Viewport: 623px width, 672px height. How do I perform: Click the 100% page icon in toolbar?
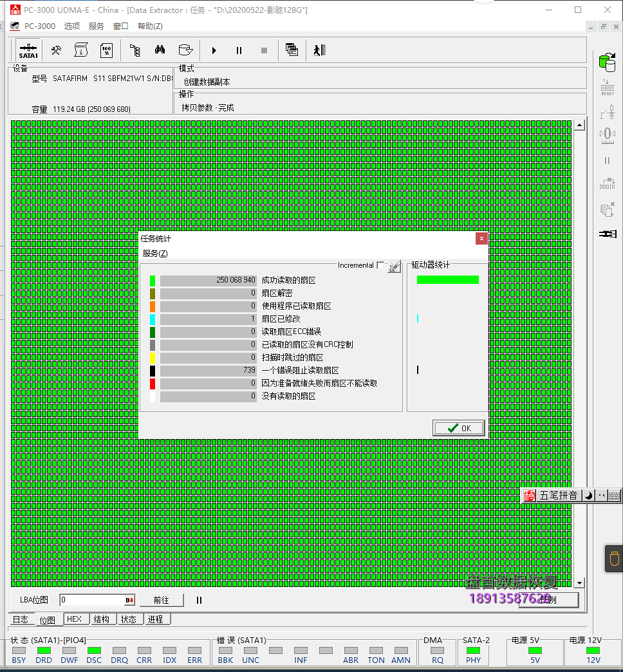click(x=107, y=50)
